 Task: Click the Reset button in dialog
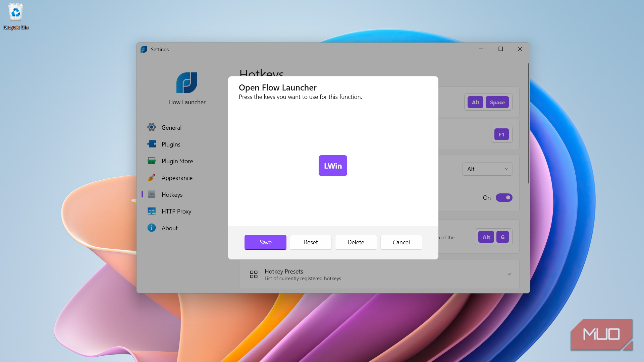tap(311, 242)
